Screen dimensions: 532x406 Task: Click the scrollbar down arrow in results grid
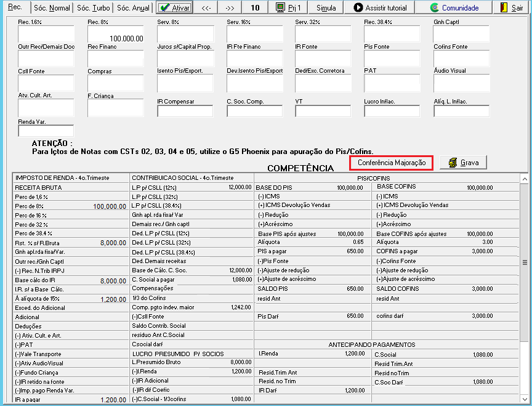tap(525, 399)
